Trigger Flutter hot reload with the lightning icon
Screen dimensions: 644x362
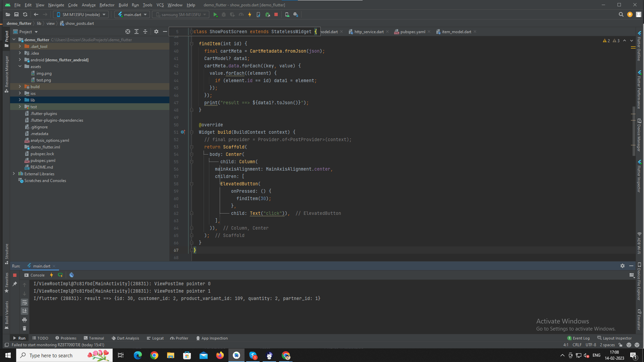[250, 14]
